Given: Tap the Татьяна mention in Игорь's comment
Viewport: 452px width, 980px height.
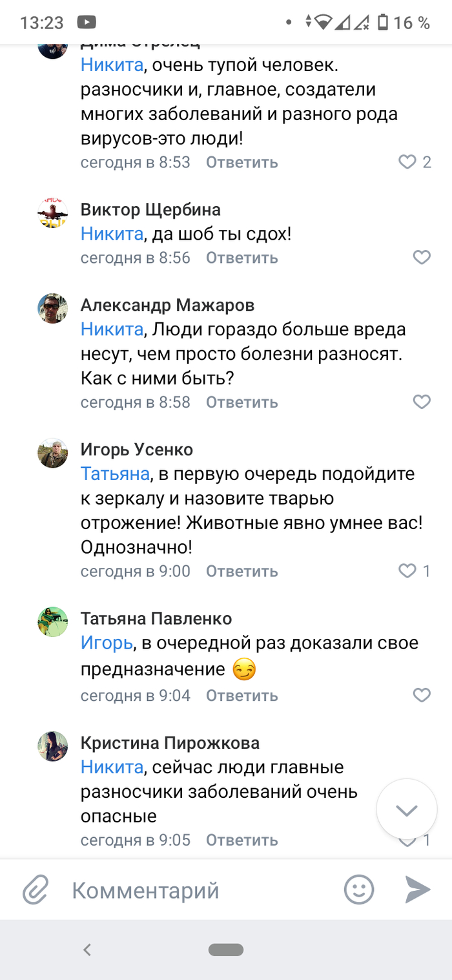Looking at the screenshot, I should pos(115,474).
